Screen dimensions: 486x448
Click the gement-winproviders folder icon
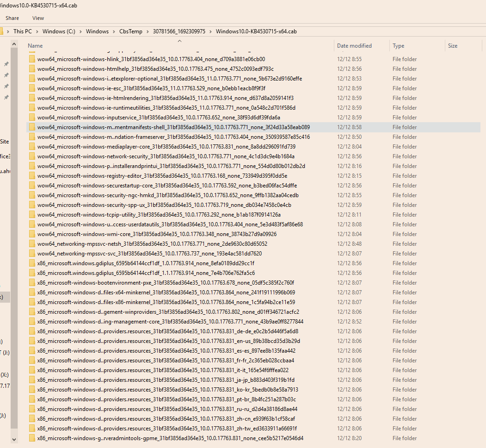pyautogui.click(x=31, y=312)
